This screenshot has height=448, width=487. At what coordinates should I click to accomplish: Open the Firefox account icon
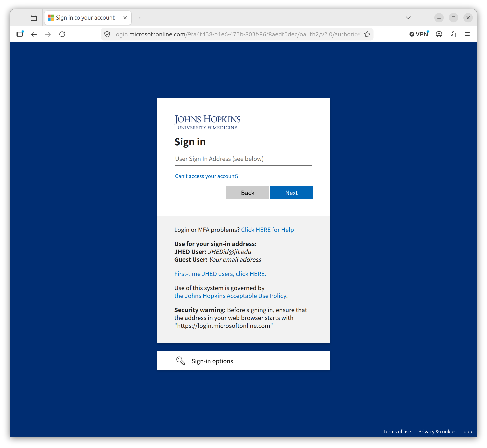pos(439,34)
